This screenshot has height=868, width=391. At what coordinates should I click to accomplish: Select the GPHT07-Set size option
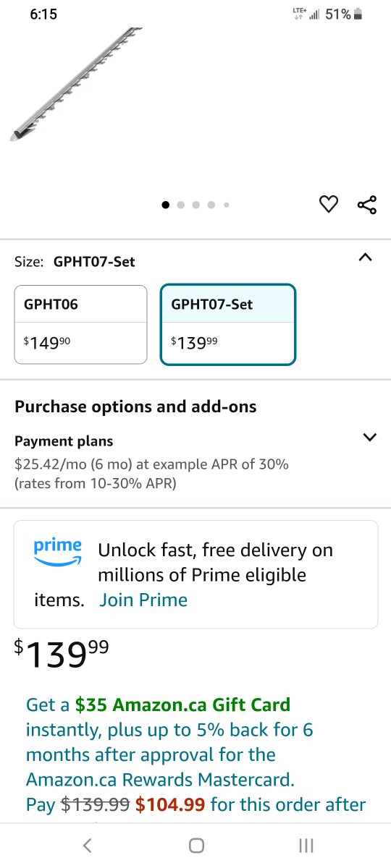228,324
